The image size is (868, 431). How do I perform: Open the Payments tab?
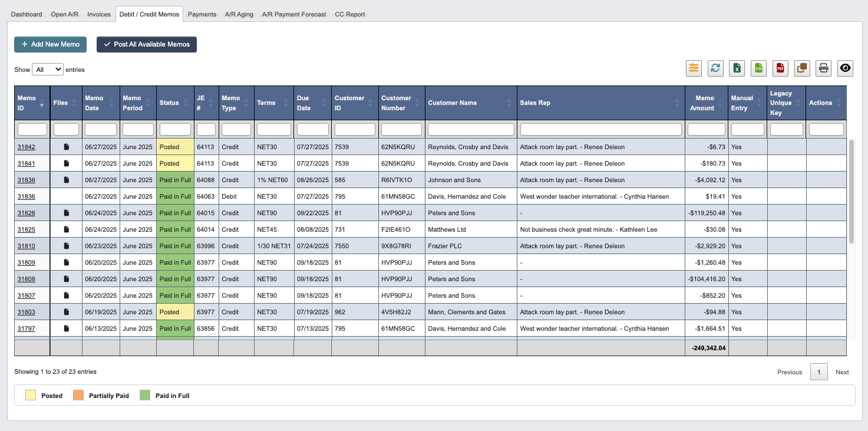202,14
